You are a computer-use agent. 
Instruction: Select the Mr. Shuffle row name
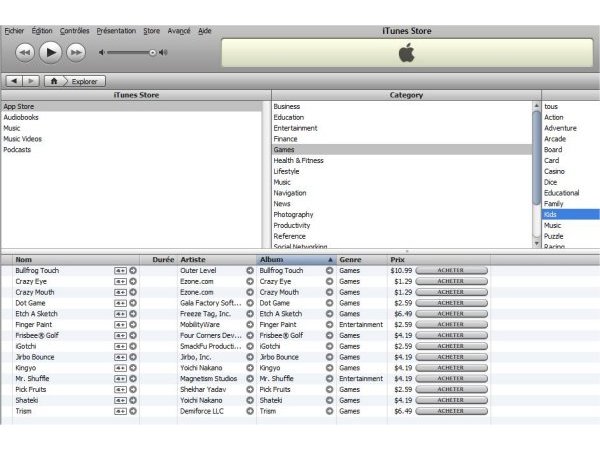click(x=32, y=378)
